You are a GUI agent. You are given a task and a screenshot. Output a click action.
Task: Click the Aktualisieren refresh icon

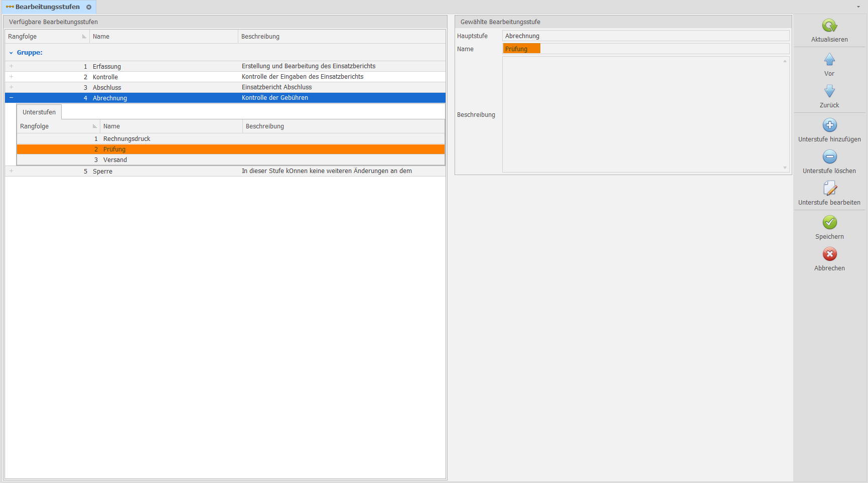click(x=829, y=26)
